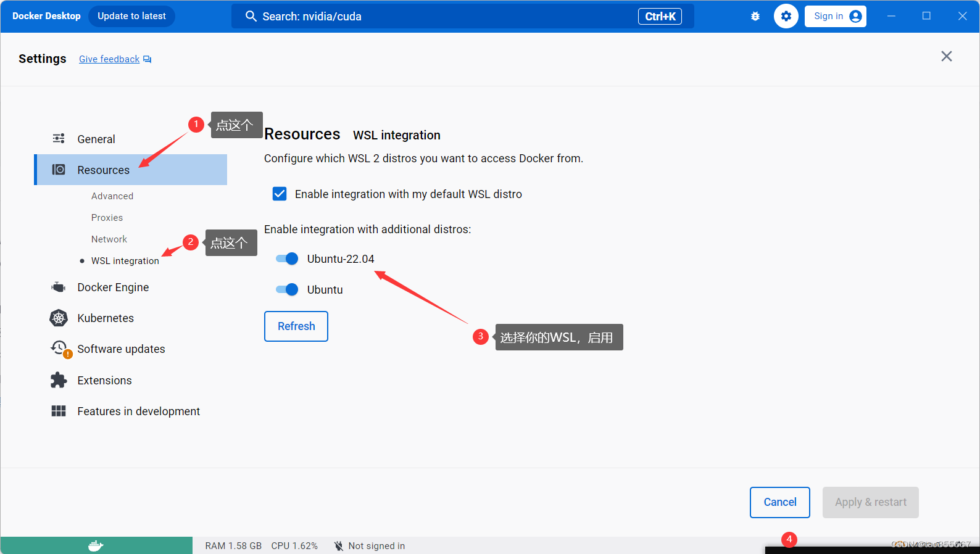Open settings gear icon in header
This screenshot has height=554, width=980.
pyautogui.click(x=786, y=17)
